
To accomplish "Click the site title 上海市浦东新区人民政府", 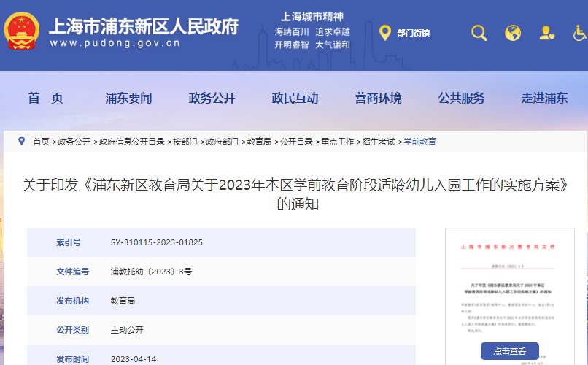I will [144, 26].
